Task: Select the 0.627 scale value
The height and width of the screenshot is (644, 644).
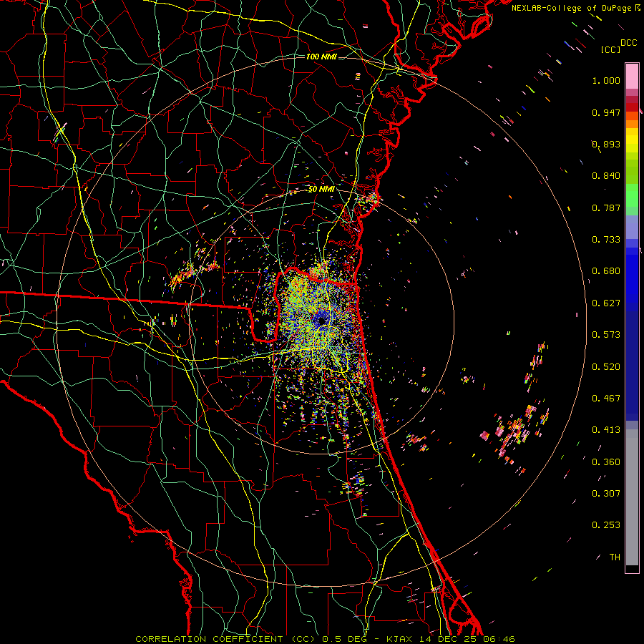Action: point(606,303)
